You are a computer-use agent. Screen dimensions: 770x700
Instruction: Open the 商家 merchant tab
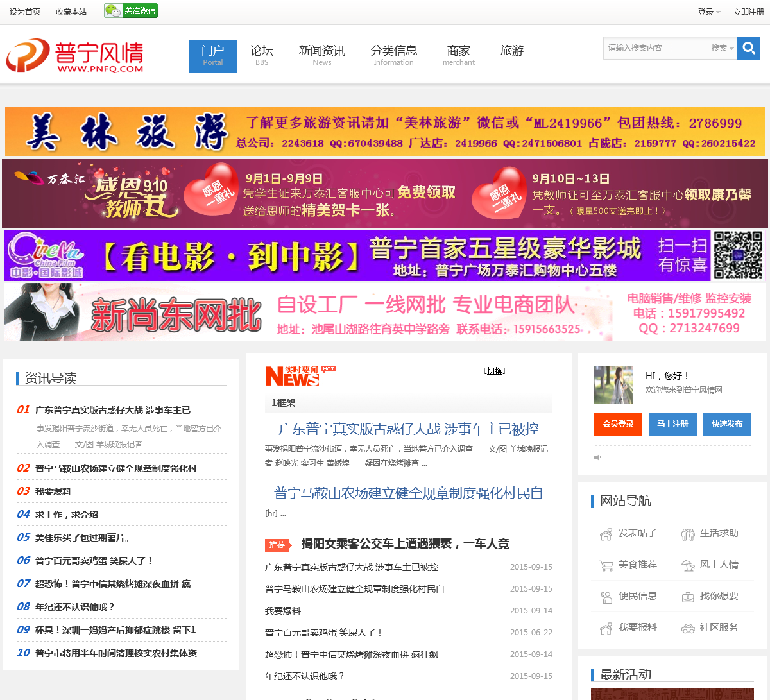[459, 56]
